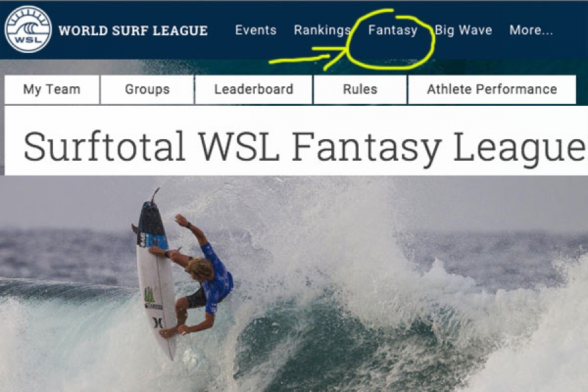Click the black traction pad on the surfboard tail
The image size is (588, 392).
[152, 225]
